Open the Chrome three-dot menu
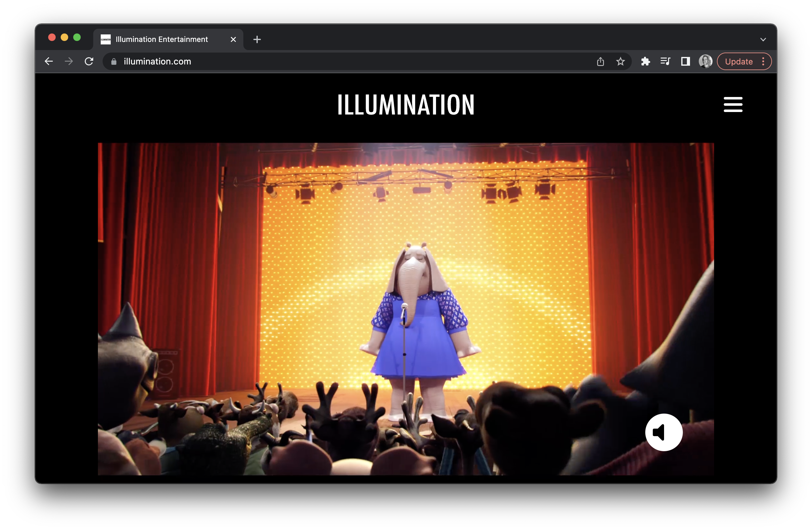This screenshot has width=812, height=530. pos(763,61)
